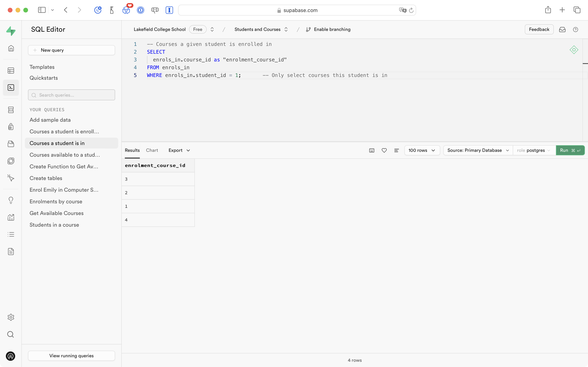Viewport: 588px width, 367px height.
Task: Click the New query button
Action: point(71,50)
